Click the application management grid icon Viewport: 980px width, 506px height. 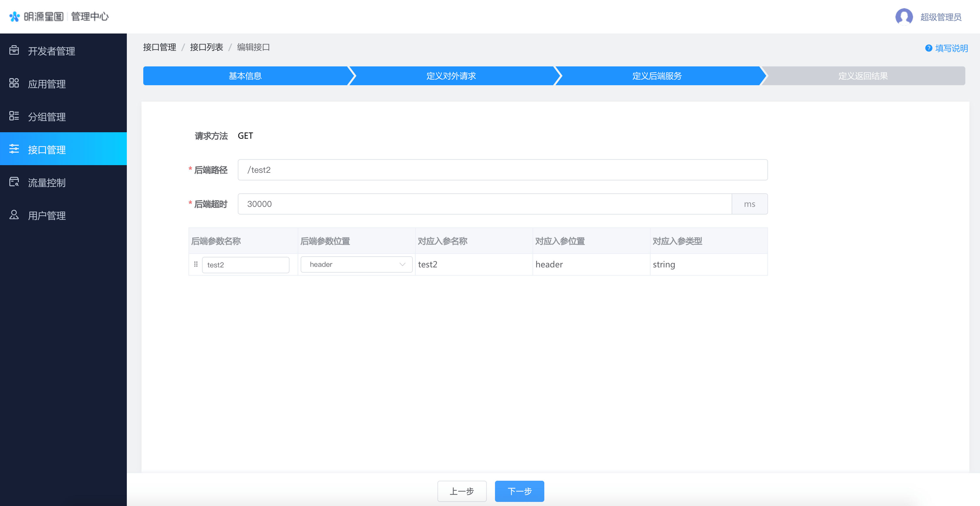tap(14, 83)
